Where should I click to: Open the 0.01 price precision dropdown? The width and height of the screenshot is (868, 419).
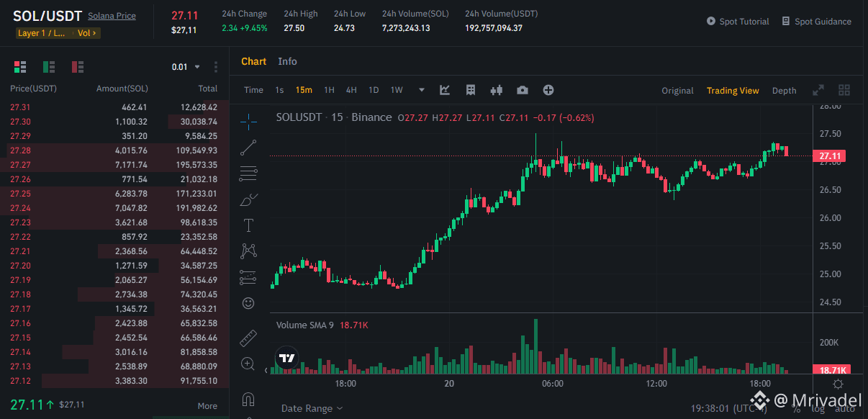pos(186,67)
